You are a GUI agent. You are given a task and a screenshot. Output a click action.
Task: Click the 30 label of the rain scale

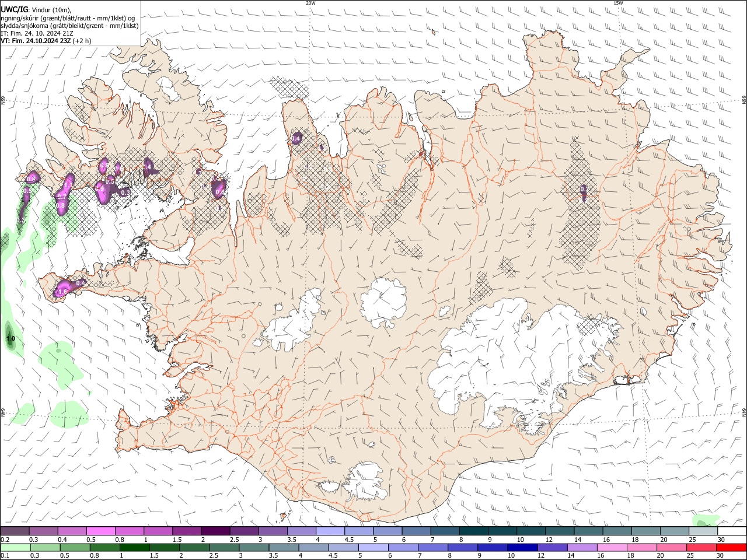pyautogui.click(x=721, y=556)
